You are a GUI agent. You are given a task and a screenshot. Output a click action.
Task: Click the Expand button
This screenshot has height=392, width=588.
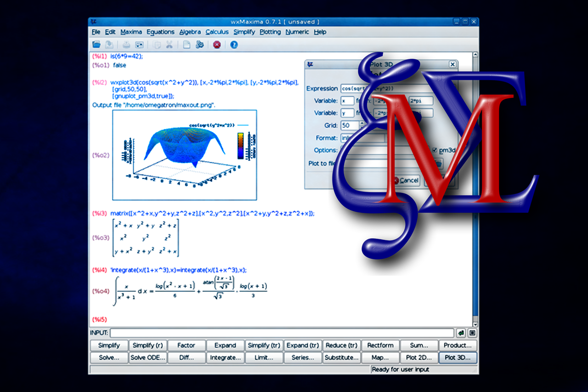[225, 346]
